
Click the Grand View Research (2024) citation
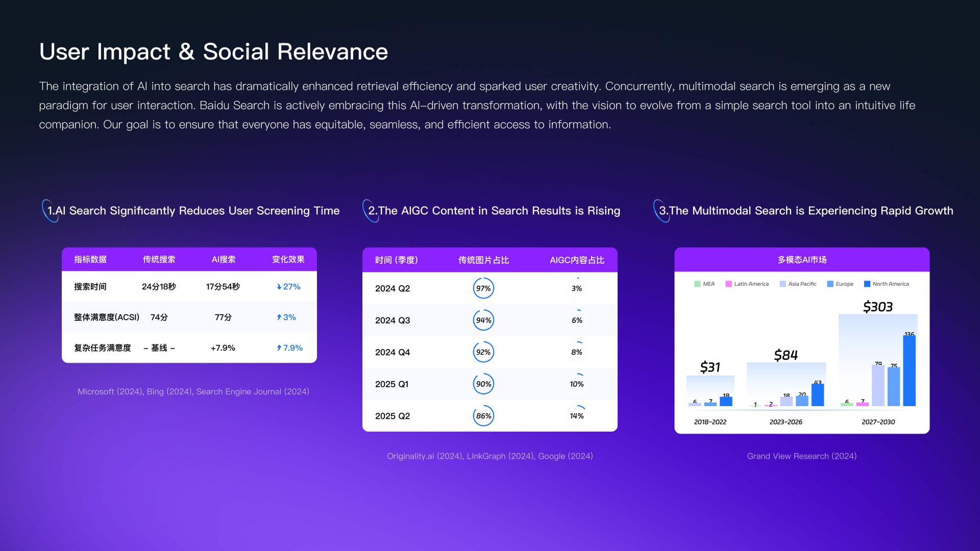[x=802, y=456]
